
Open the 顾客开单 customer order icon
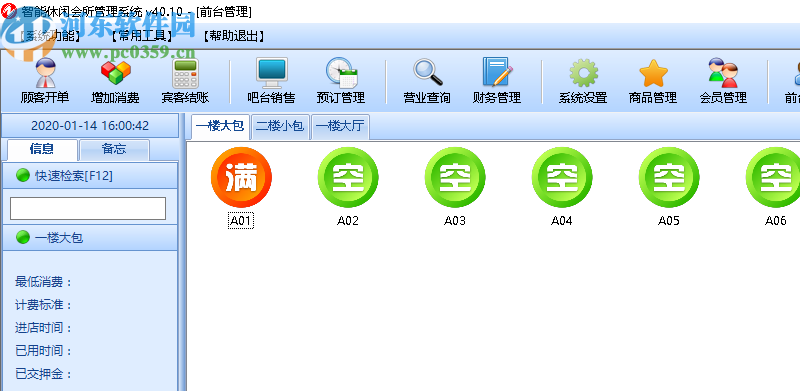[45, 73]
